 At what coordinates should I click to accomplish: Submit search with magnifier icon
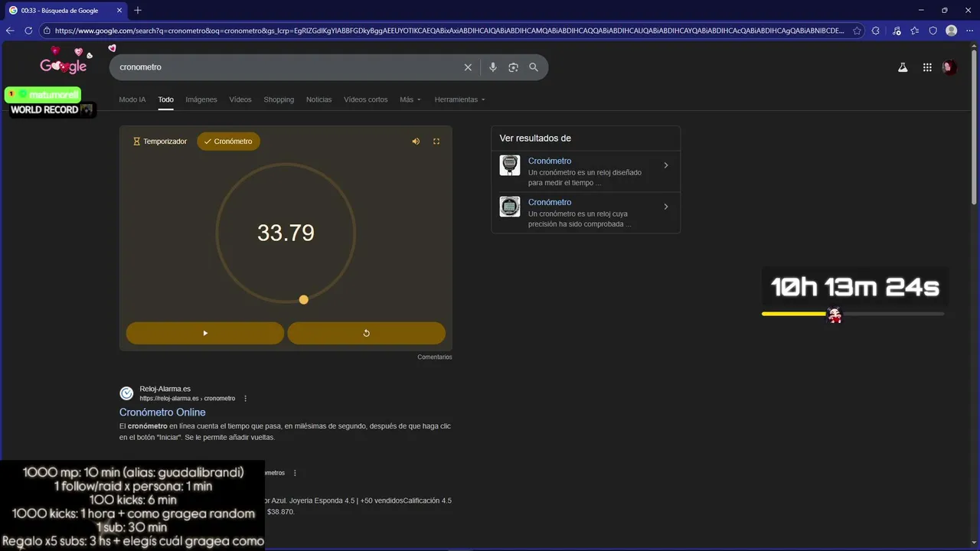pos(534,67)
